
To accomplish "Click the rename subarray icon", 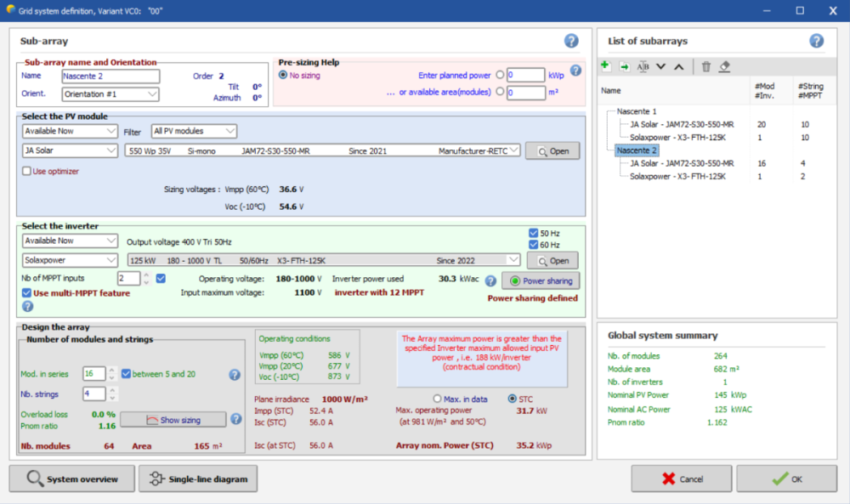I will pos(643,66).
